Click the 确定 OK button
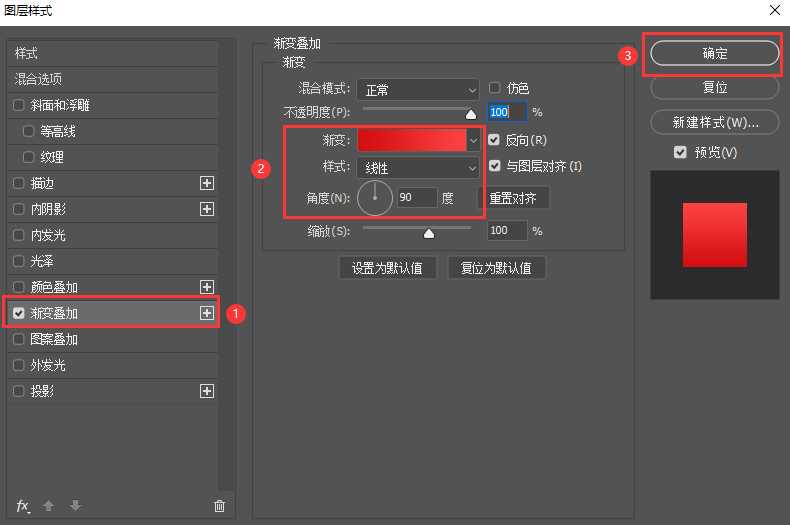790x525 pixels. [715, 53]
